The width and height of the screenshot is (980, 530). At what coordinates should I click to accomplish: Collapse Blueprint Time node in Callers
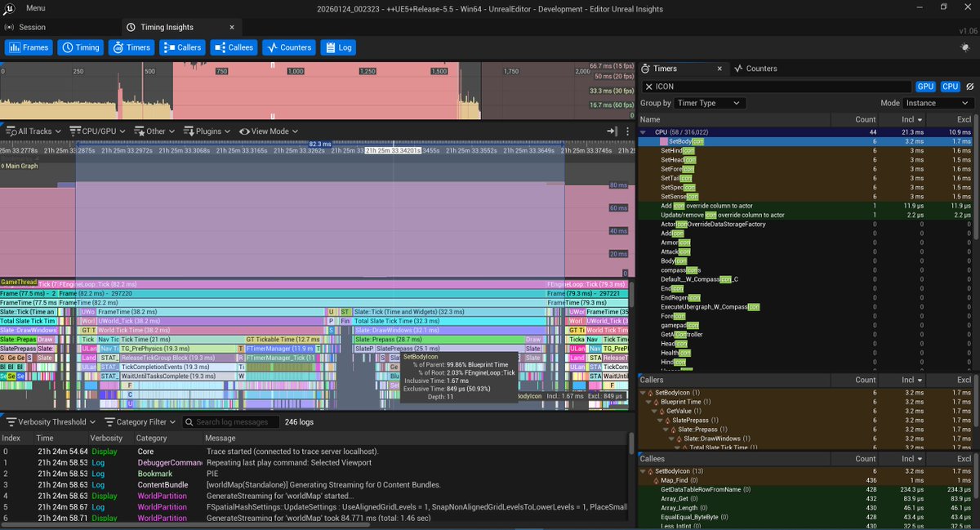click(x=648, y=402)
